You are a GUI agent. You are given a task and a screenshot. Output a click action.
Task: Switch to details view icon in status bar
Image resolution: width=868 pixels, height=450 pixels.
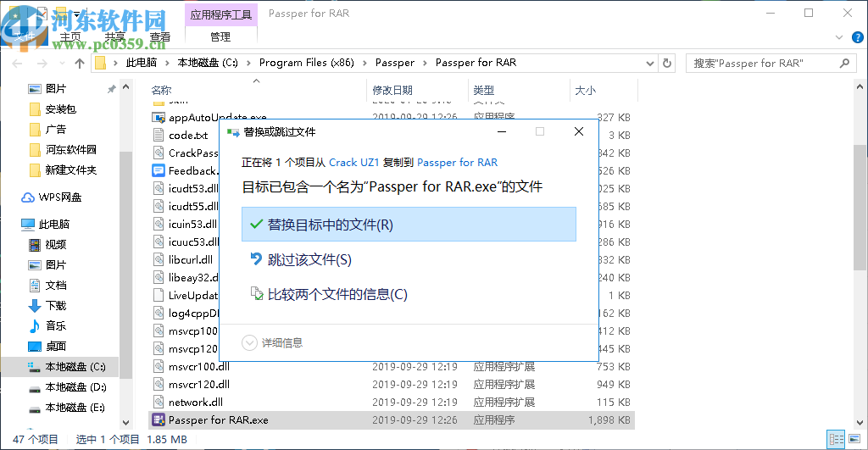point(837,440)
